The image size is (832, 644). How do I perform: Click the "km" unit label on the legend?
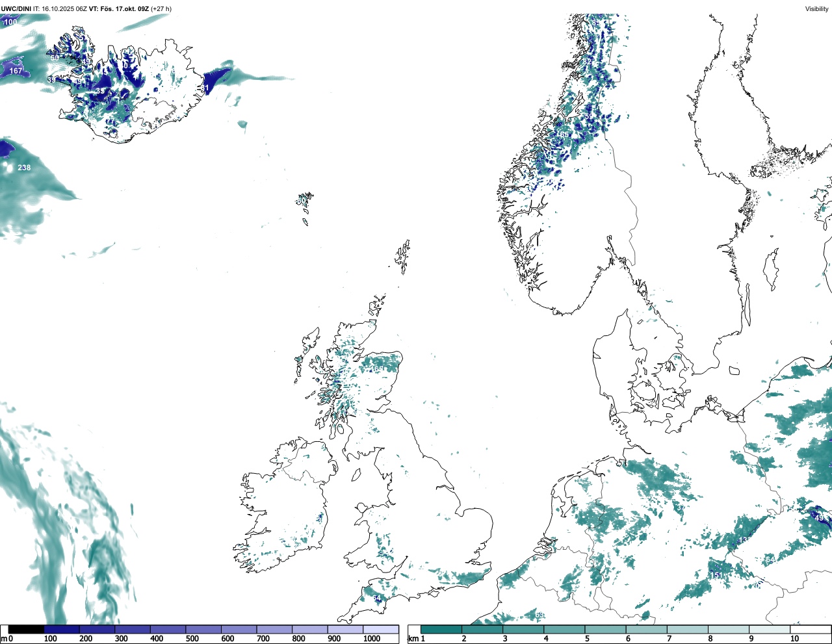pos(413,639)
